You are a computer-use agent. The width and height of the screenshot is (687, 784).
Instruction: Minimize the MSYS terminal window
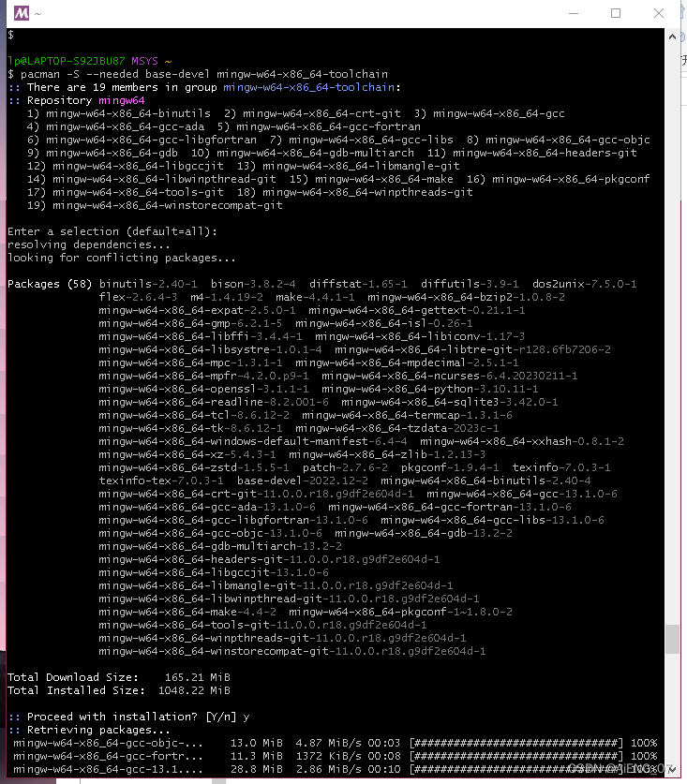pyautogui.click(x=574, y=13)
